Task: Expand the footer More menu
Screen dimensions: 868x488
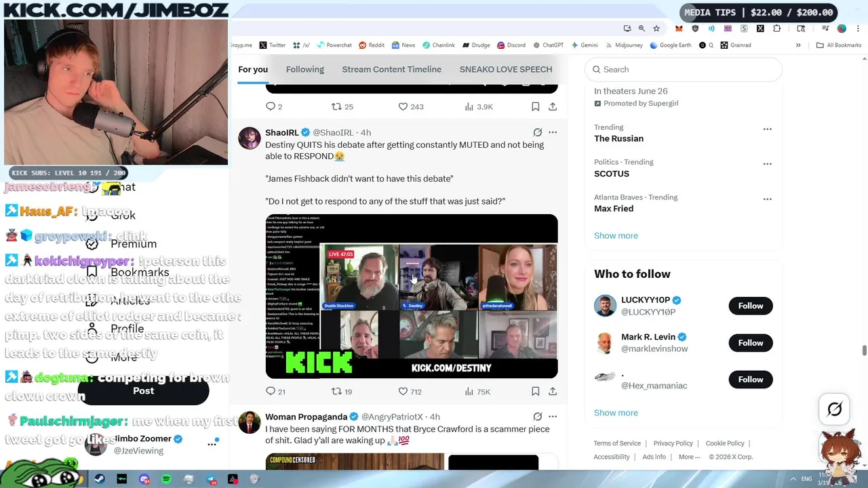Action: [x=689, y=457]
